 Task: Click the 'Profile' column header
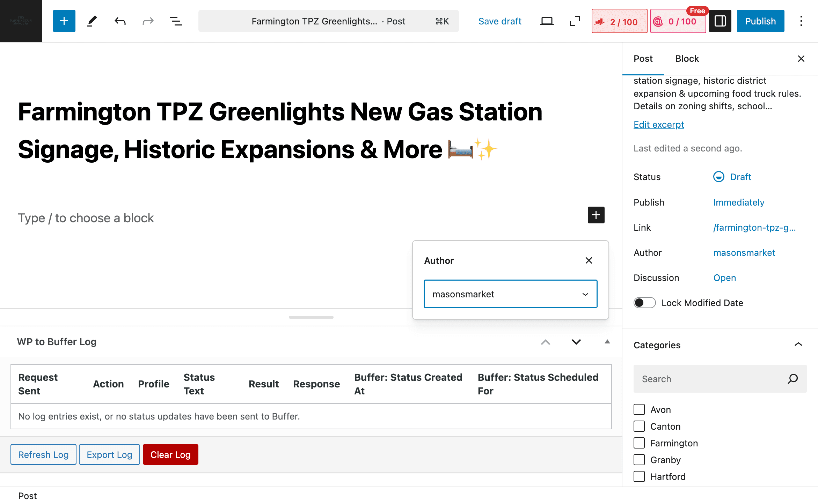pos(154,384)
